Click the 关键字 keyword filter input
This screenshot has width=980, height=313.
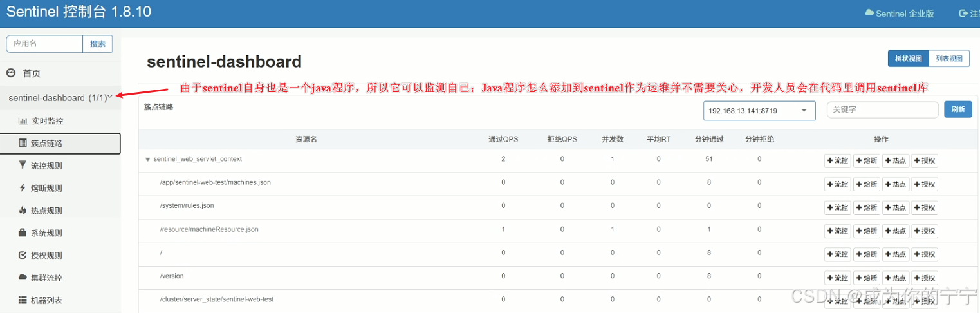tap(882, 109)
